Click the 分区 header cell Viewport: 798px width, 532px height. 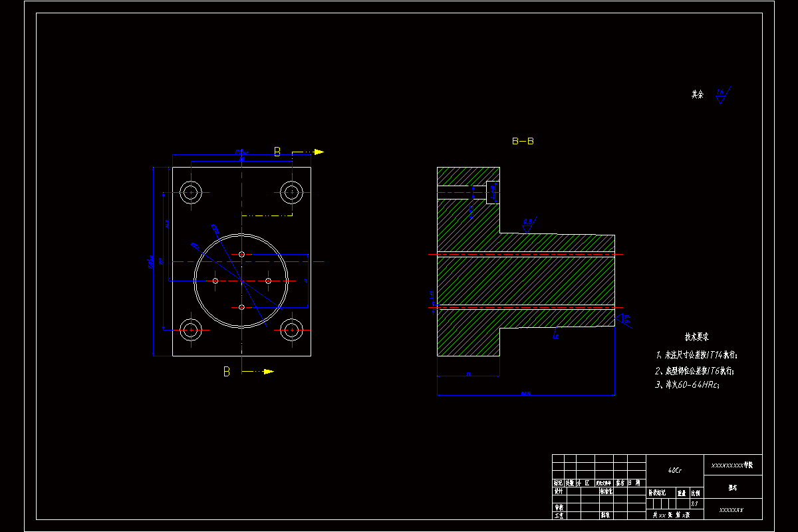pyautogui.click(x=585, y=483)
